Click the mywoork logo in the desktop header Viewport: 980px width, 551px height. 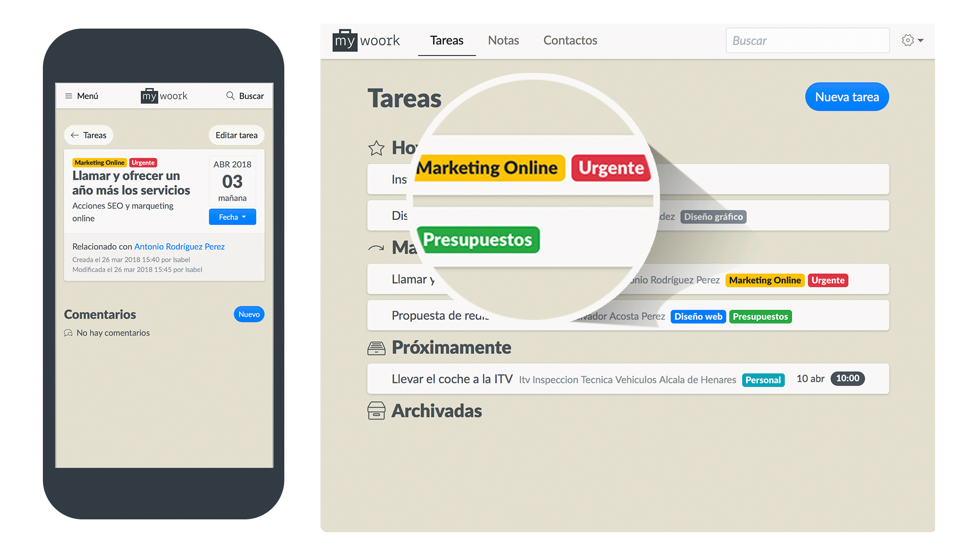point(366,40)
